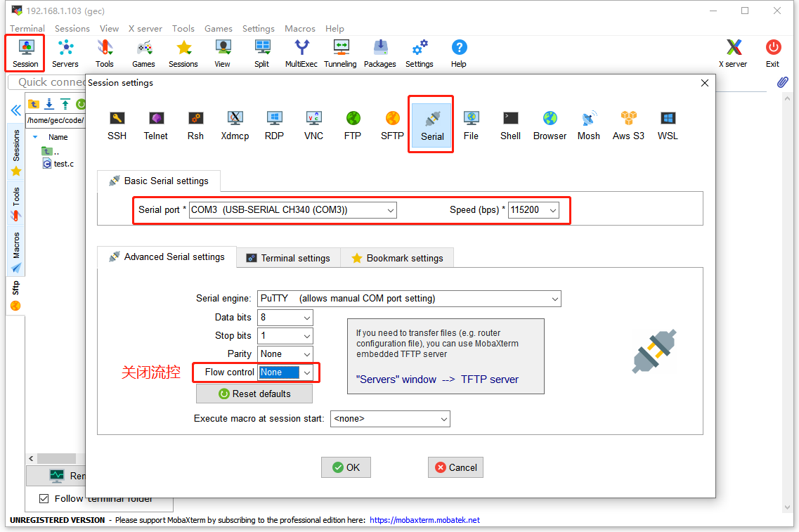Click the OK button
Screen dimensions: 799x532
point(346,467)
